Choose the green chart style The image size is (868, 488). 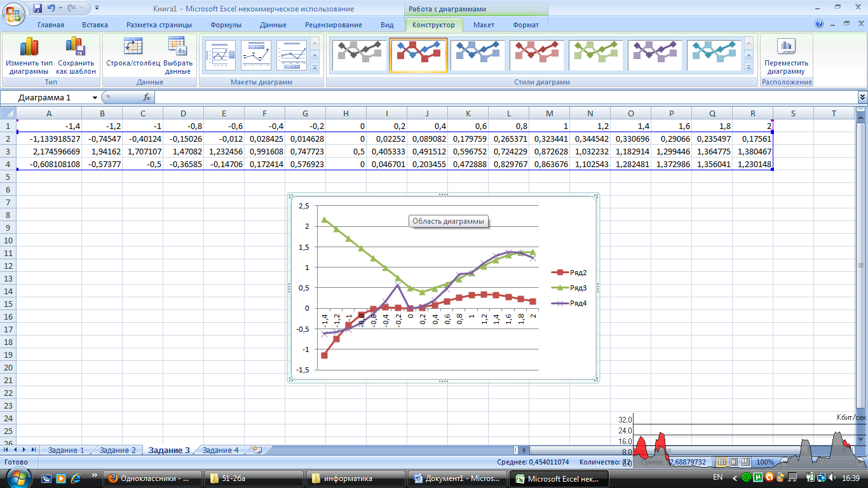pyautogui.click(x=596, y=55)
